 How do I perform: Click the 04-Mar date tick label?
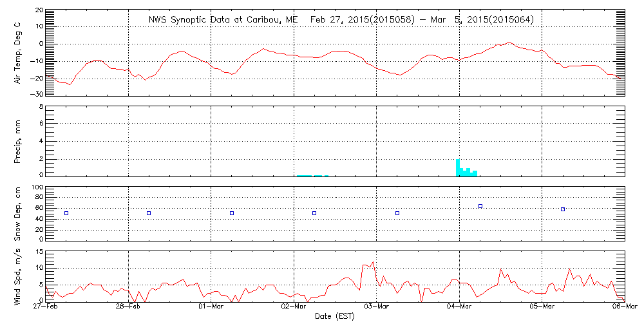pyautogui.click(x=459, y=308)
